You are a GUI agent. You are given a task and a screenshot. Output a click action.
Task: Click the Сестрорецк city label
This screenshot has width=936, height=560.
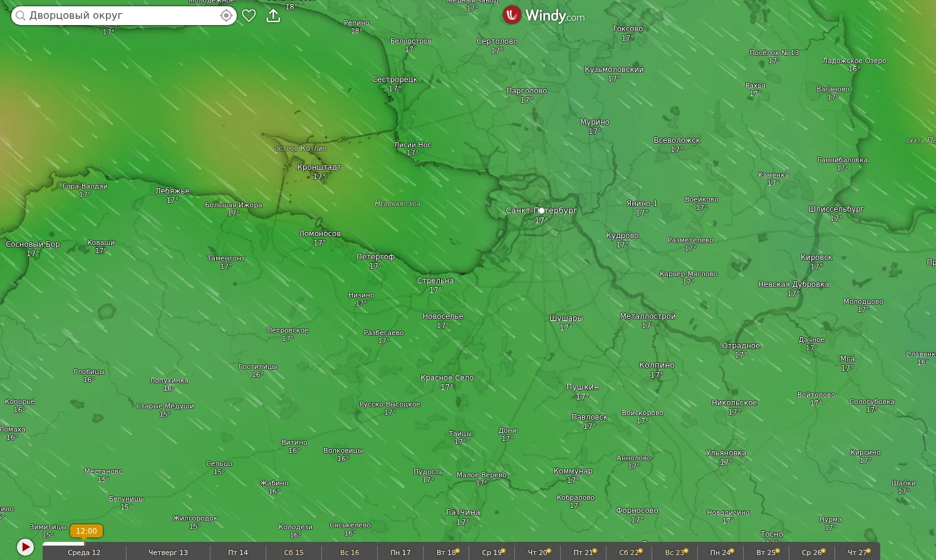(x=395, y=80)
